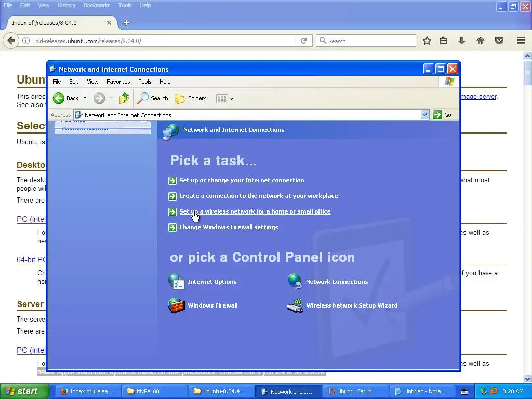Switch to MyPal 68 taskbar button
Image resolution: width=532 pixels, height=399 pixels.
(x=153, y=392)
